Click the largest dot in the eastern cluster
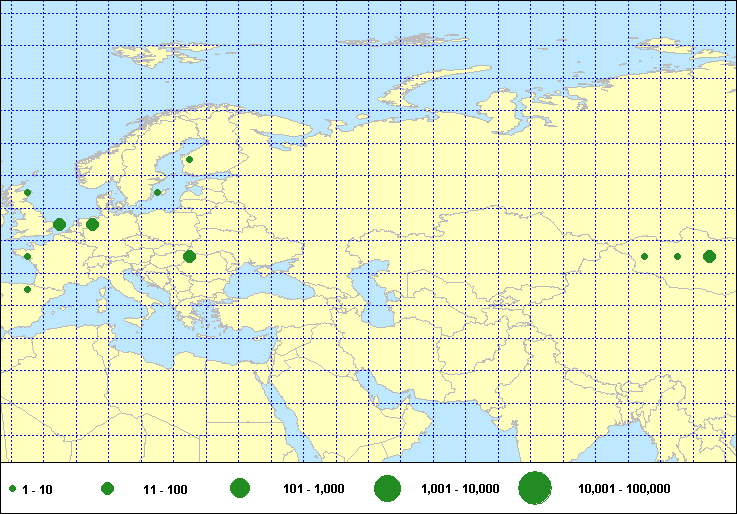737x514 pixels. (x=709, y=256)
